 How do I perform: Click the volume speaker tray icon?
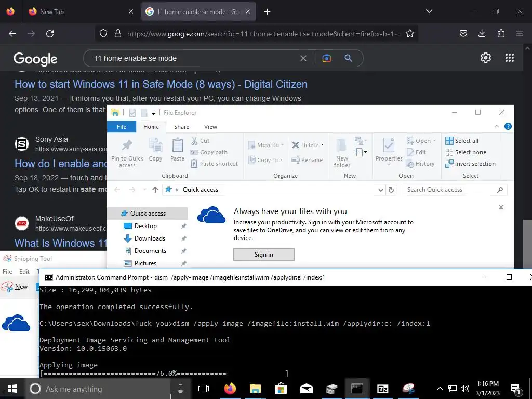click(x=465, y=389)
